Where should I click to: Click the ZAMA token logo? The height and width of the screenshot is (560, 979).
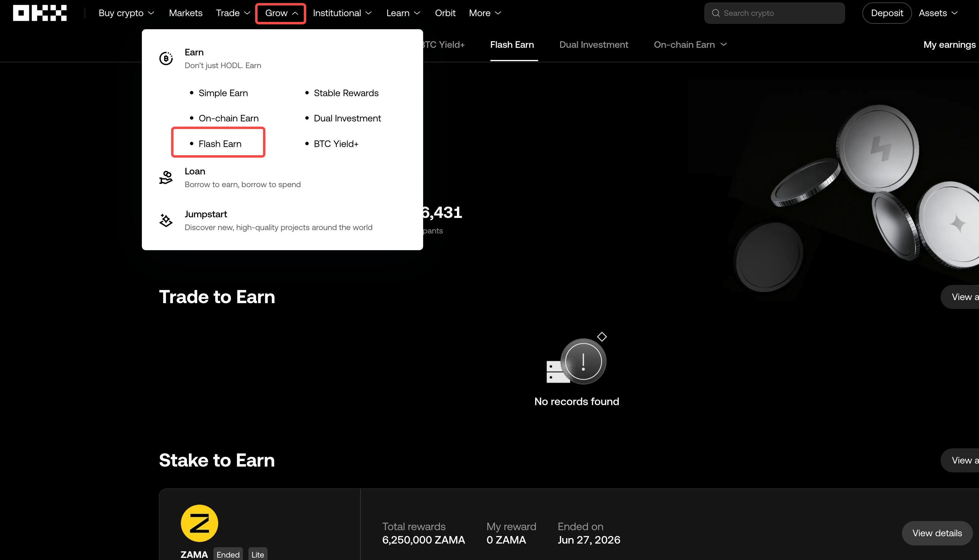[x=199, y=523]
